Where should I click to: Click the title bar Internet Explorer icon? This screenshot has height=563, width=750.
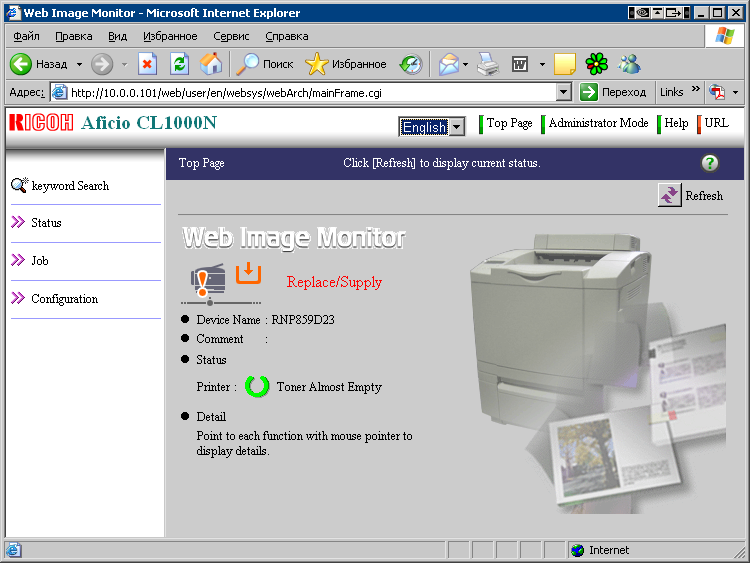point(13,12)
